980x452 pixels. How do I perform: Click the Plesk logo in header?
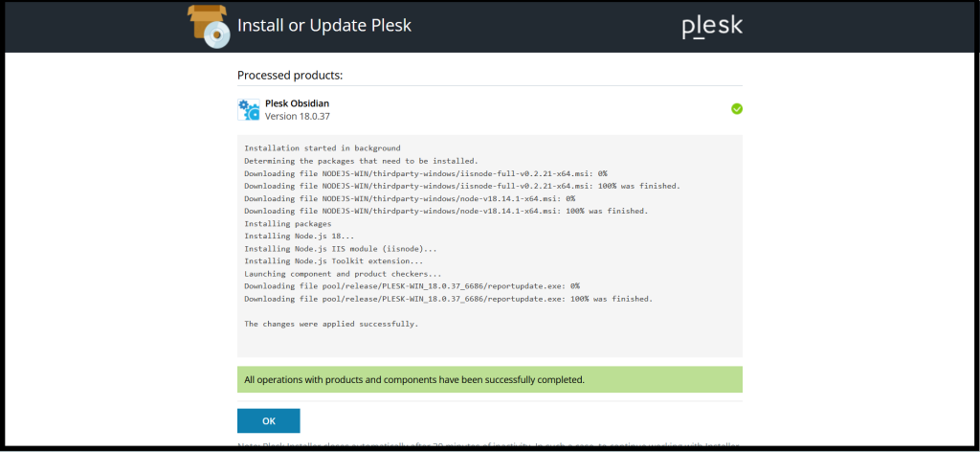point(712,27)
